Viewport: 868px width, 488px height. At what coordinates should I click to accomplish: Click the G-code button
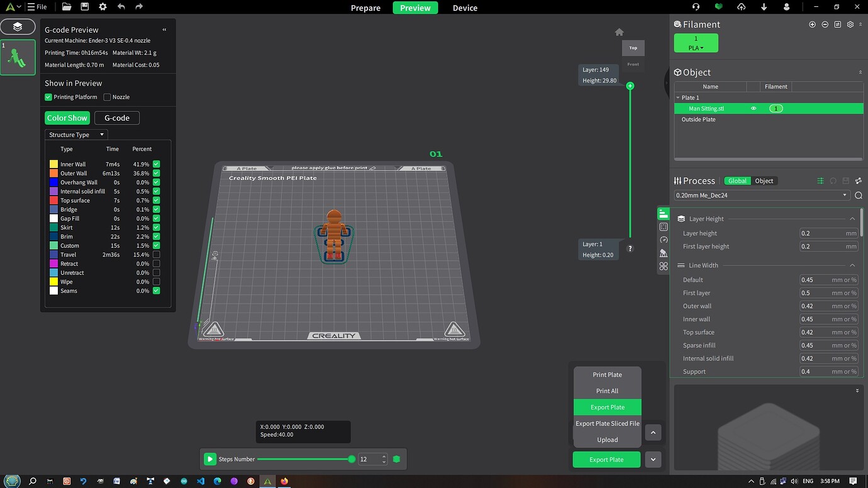pyautogui.click(x=117, y=118)
